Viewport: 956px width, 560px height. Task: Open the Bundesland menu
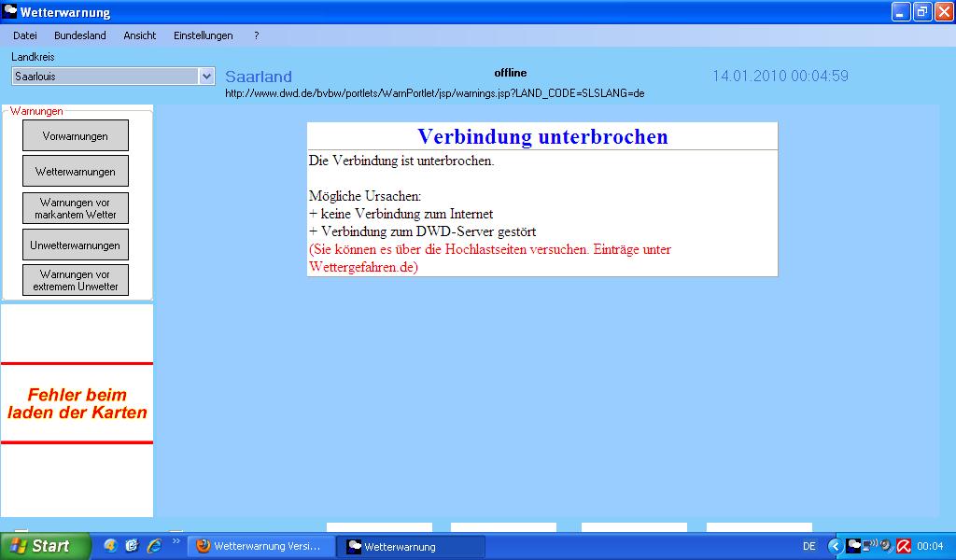(x=80, y=35)
